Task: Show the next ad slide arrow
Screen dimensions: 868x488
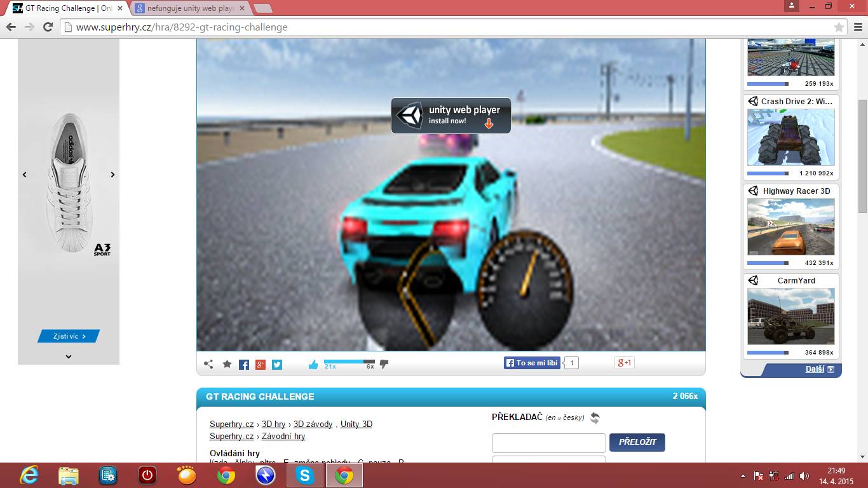Action: click(x=112, y=175)
